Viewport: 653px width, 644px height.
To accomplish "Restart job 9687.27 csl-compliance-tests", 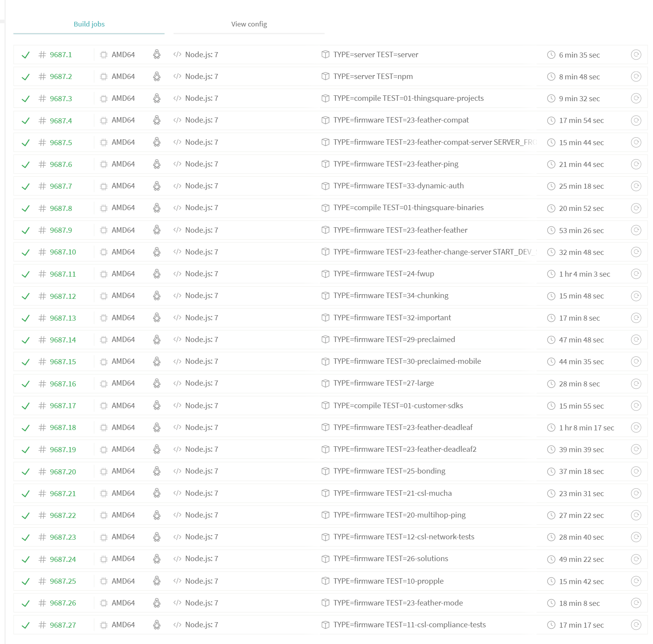I will [636, 625].
